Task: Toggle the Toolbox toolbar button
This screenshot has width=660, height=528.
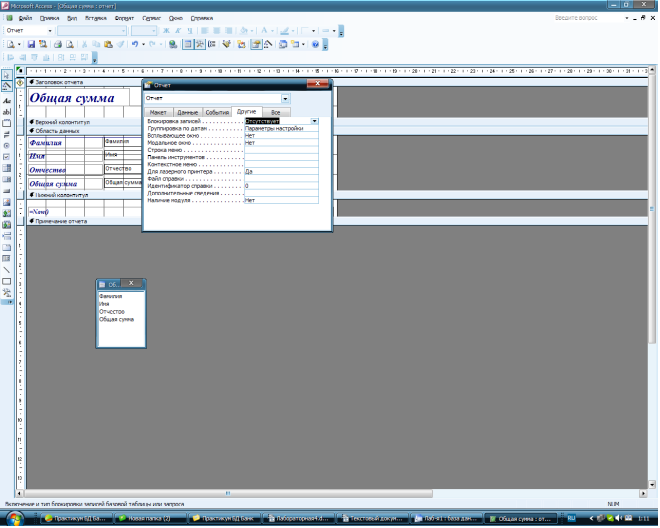Action: (x=200, y=44)
